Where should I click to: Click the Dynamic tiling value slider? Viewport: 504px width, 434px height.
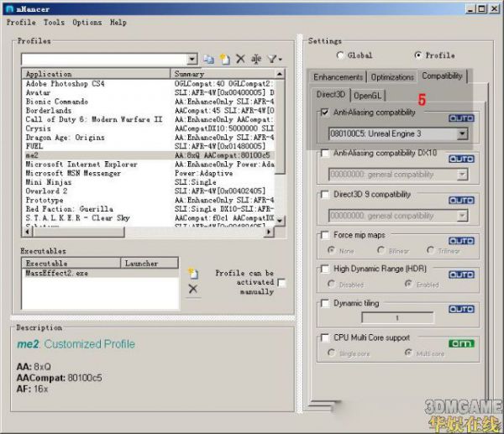(397, 318)
